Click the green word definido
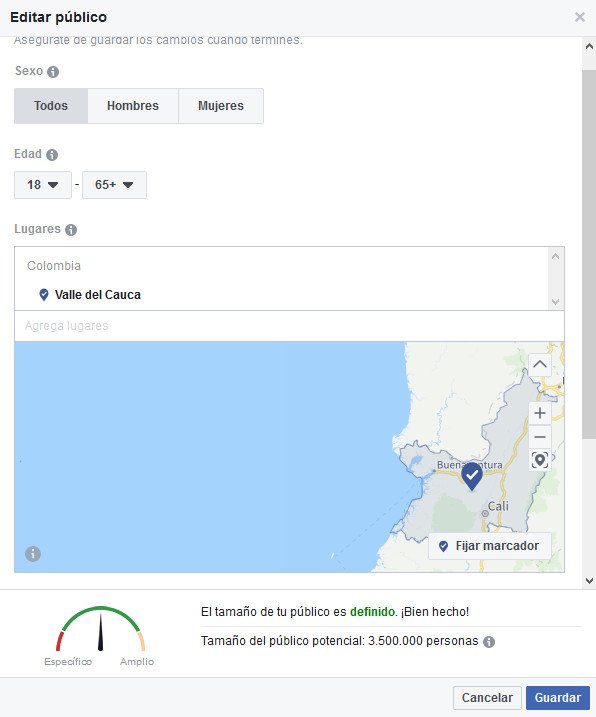The image size is (596, 717). coord(372,612)
